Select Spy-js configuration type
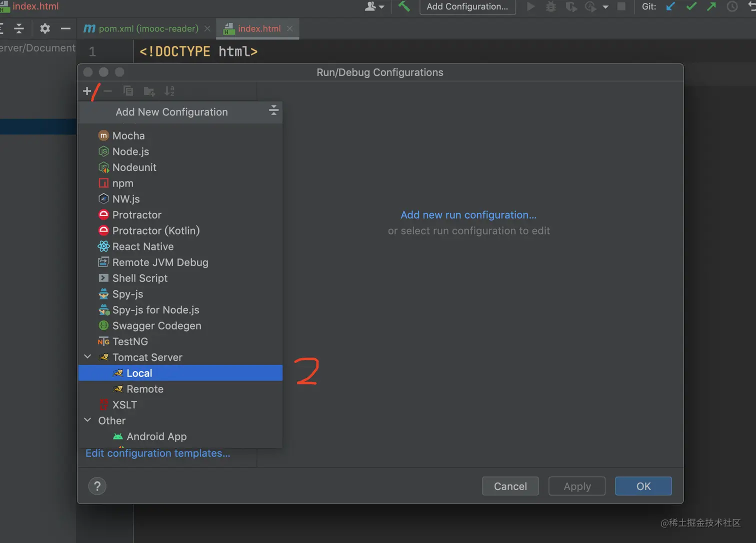Viewport: 756px width, 543px height. point(180,294)
